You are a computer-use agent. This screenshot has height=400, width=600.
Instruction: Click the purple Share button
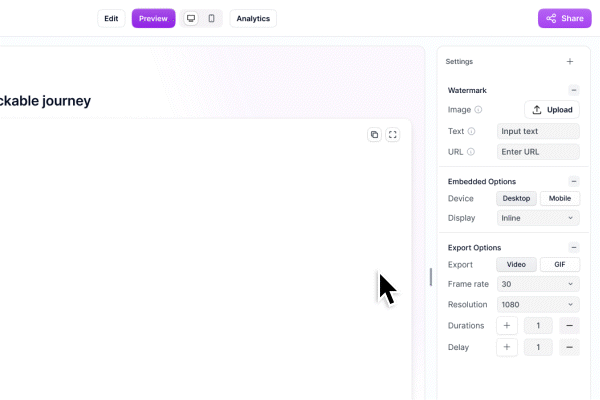(x=565, y=18)
